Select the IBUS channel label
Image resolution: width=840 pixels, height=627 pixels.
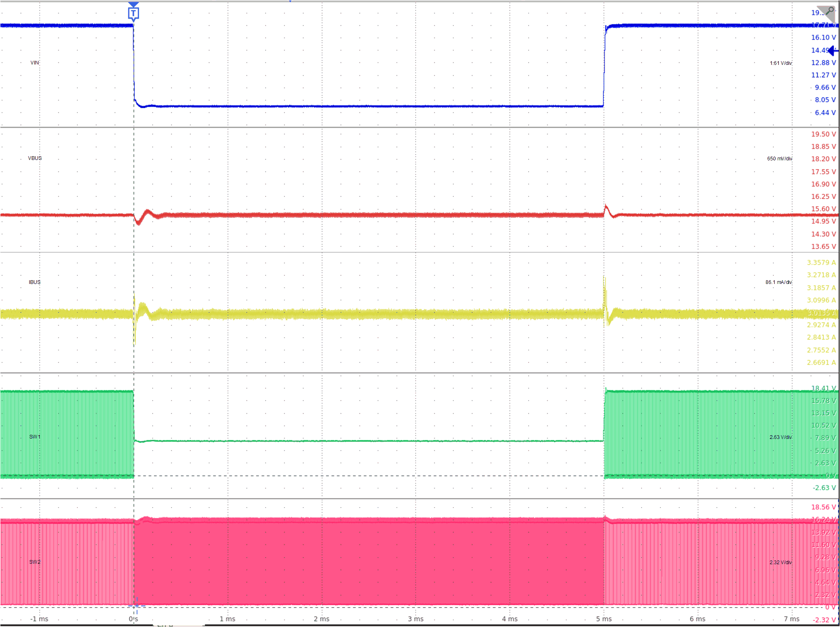[35, 282]
